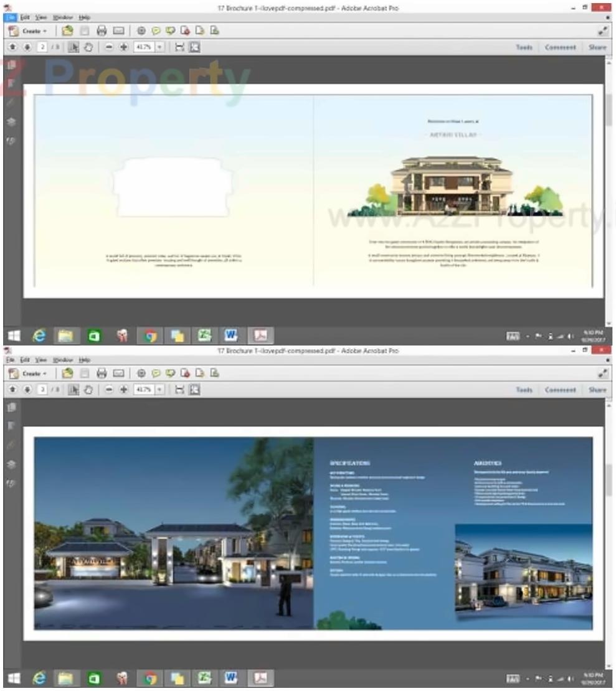Add a sticky note comment

tap(156, 31)
